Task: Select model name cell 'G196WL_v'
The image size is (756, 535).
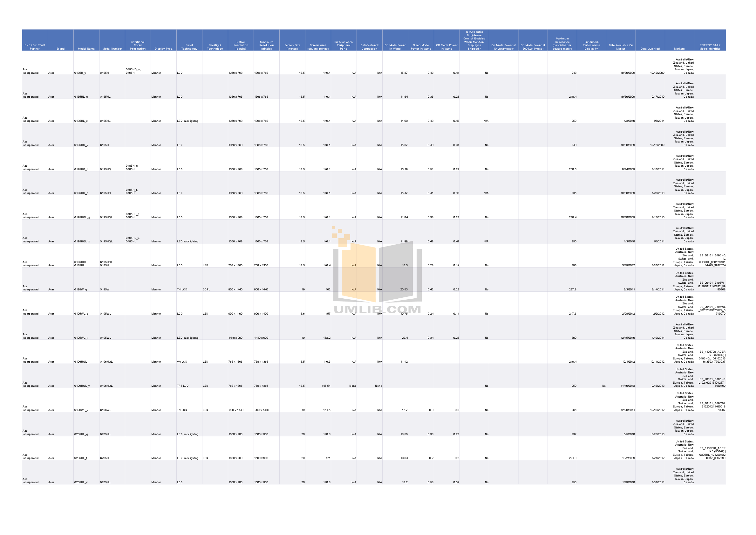Action: pyautogui.click(x=81, y=410)
